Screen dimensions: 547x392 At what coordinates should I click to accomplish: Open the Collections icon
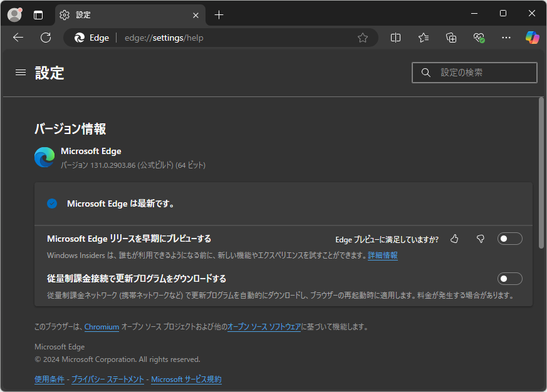(x=451, y=38)
